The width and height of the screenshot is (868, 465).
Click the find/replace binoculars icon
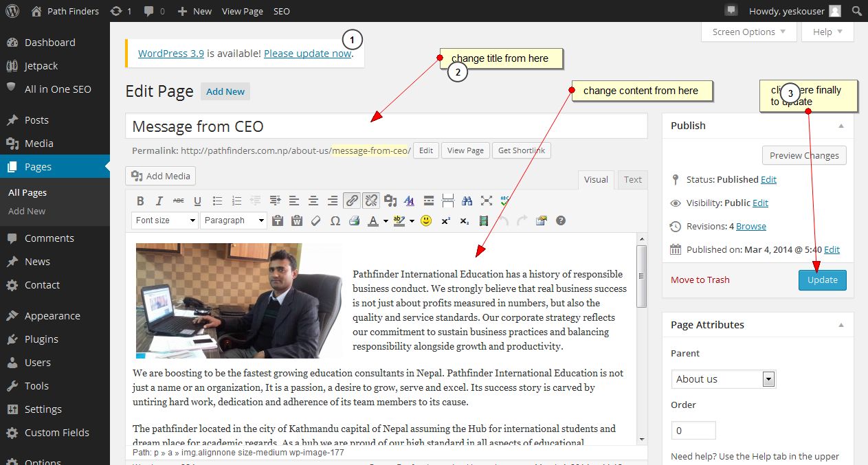click(467, 201)
